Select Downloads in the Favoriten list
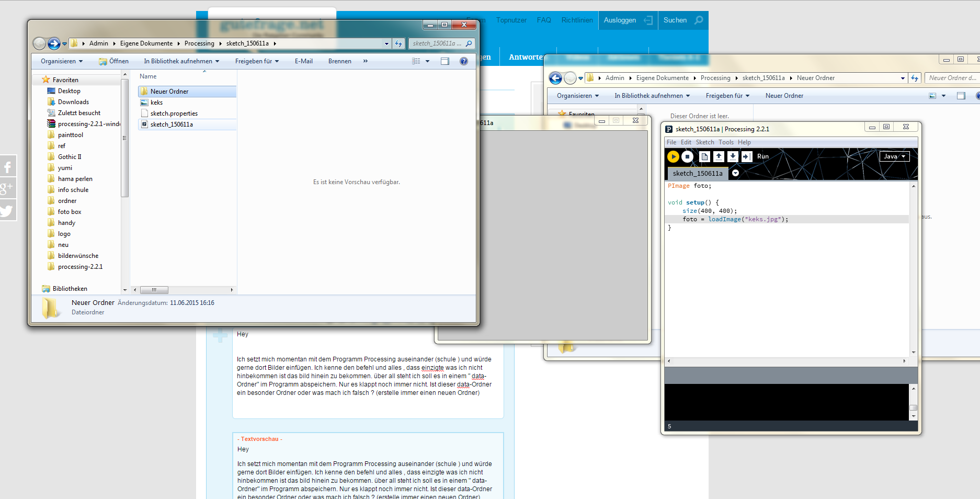Screen dimensions: 980x499 coord(73,102)
